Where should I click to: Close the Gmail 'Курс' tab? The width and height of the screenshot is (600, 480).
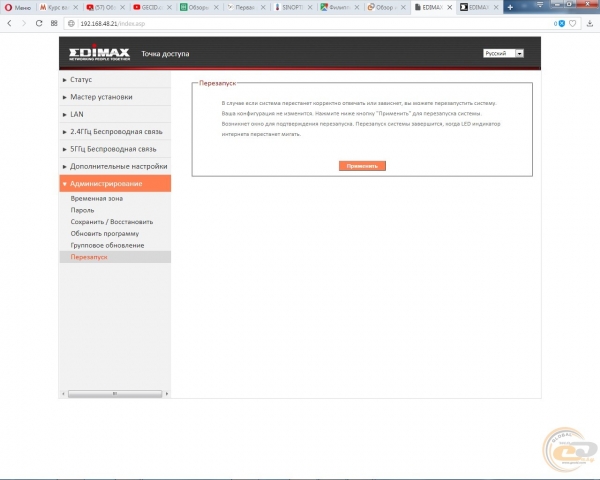point(75,7)
